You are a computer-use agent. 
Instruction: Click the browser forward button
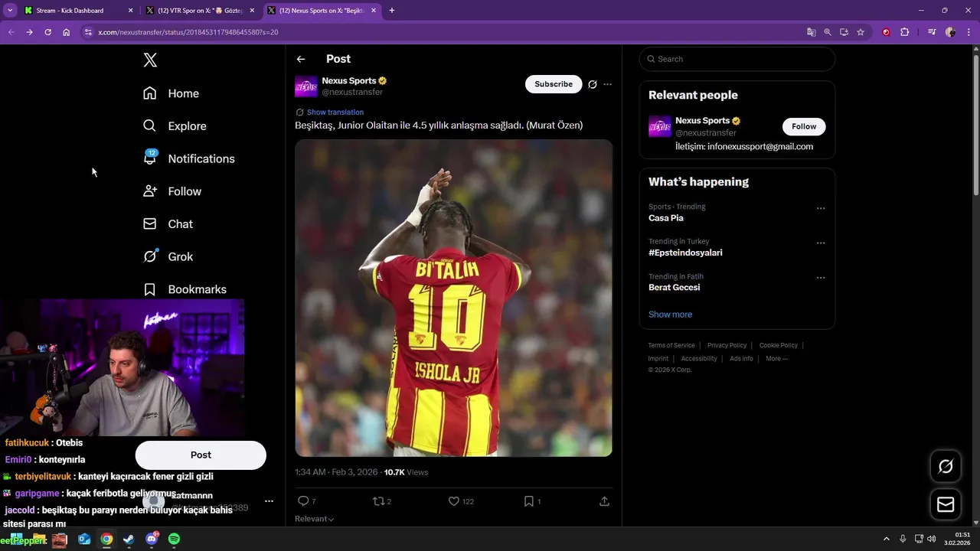point(29,32)
